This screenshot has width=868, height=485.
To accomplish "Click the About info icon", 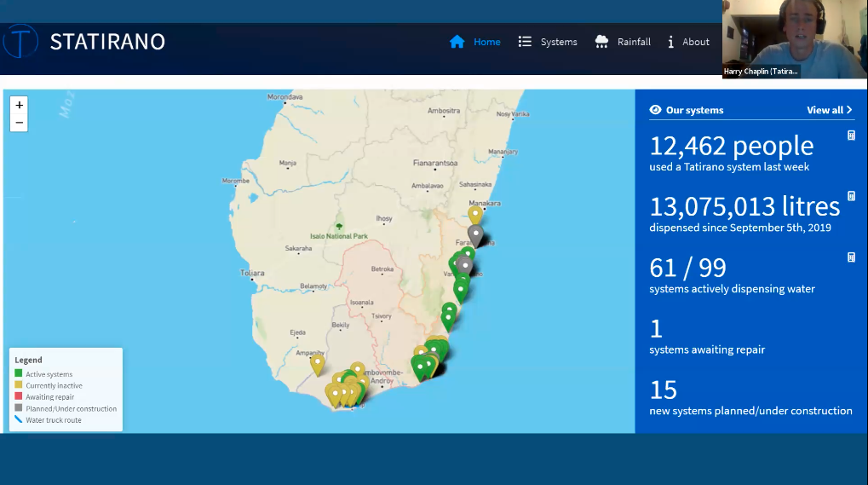I will [670, 42].
